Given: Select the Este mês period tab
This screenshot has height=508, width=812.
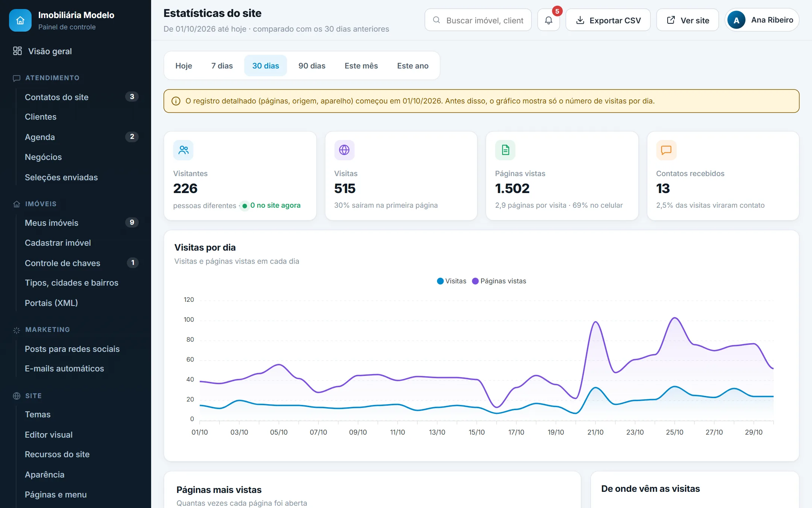Looking at the screenshot, I should point(361,65).
